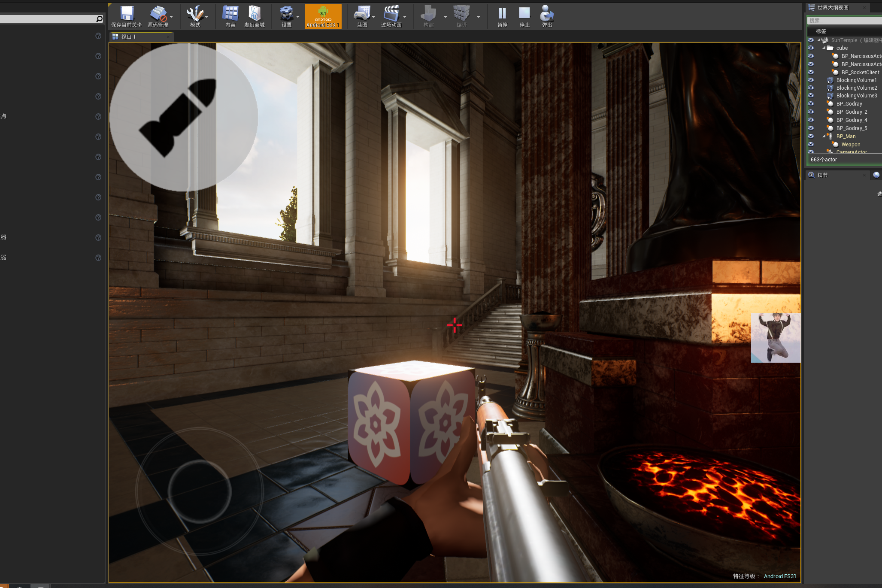Viewport: 882px width, 588px height.
Task: Click the Android ES31 feature level label
Action: [780, 576]
